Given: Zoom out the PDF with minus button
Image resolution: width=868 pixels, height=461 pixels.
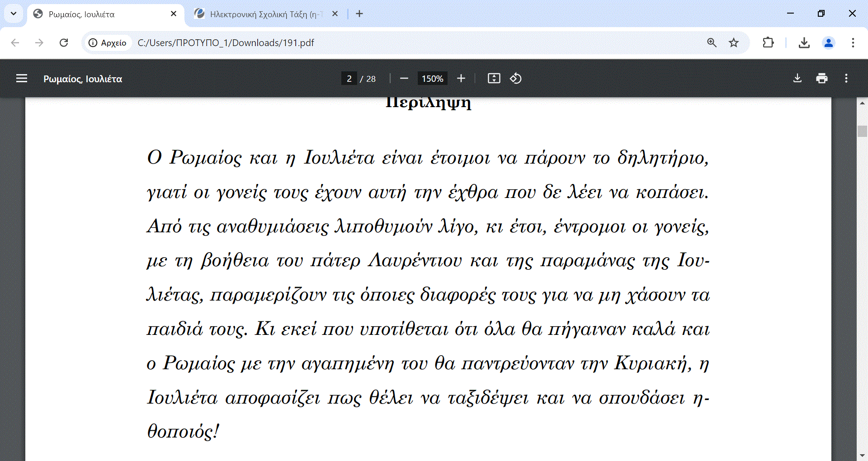Looking at the screenshot, I should coord(404,79).
